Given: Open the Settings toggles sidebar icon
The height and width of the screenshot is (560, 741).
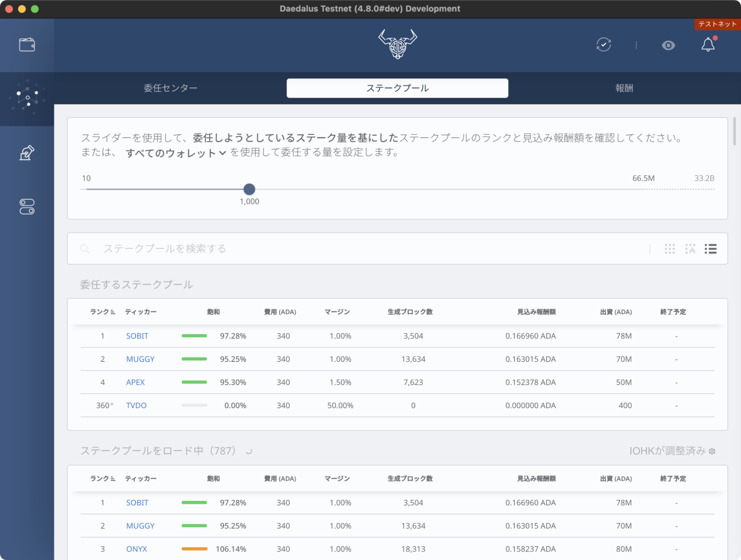Looking at the screenshot, I should pos(27,207).
